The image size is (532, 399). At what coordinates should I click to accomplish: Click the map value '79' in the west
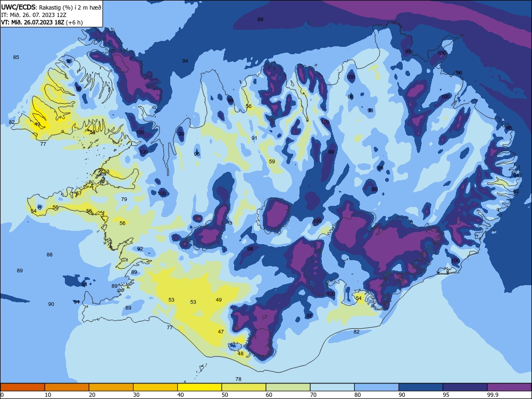pyautogui.click(x=124, y=199)
